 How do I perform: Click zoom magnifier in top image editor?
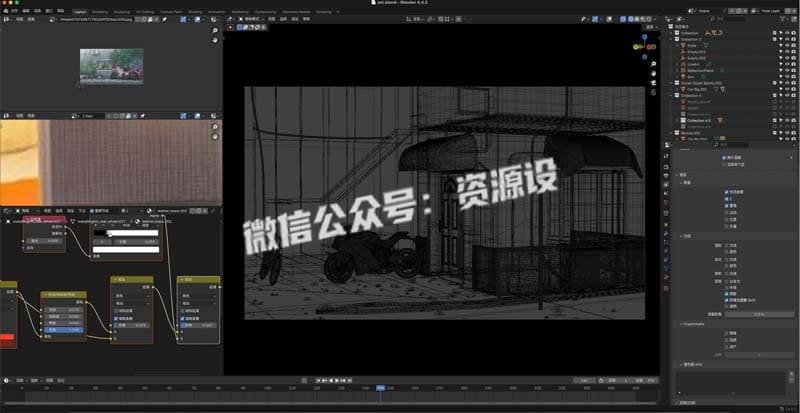pyautogui.click(x=215, y=31)
